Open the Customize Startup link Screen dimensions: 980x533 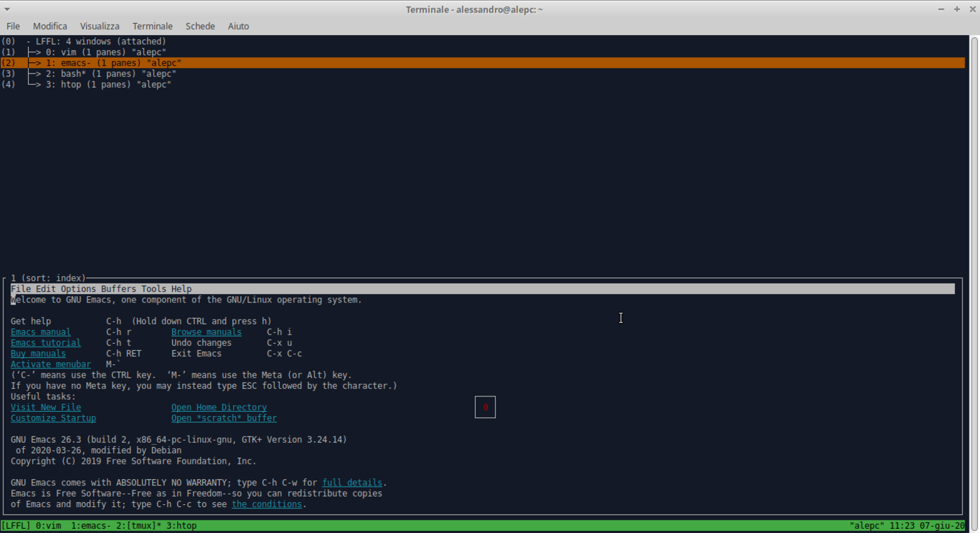pyautogui.click(x=53, y=418)
